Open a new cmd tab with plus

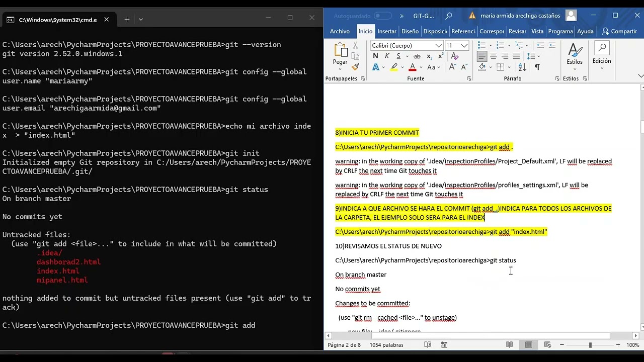127,19
